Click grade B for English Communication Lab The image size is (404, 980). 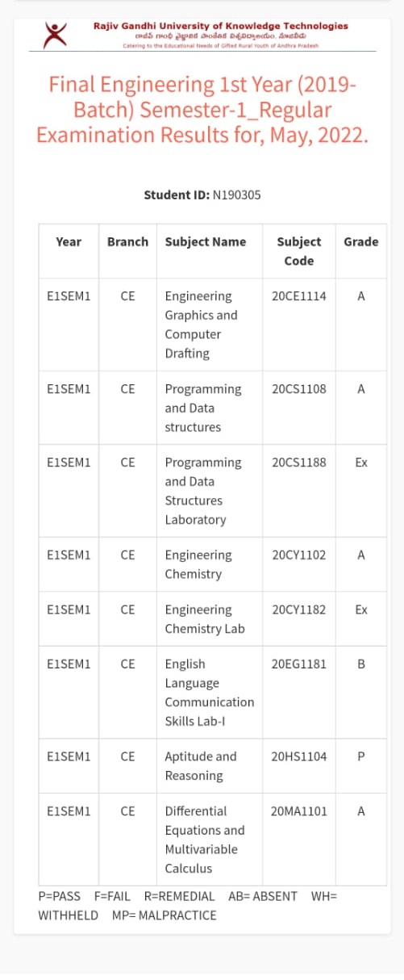(x=361, y=664)
